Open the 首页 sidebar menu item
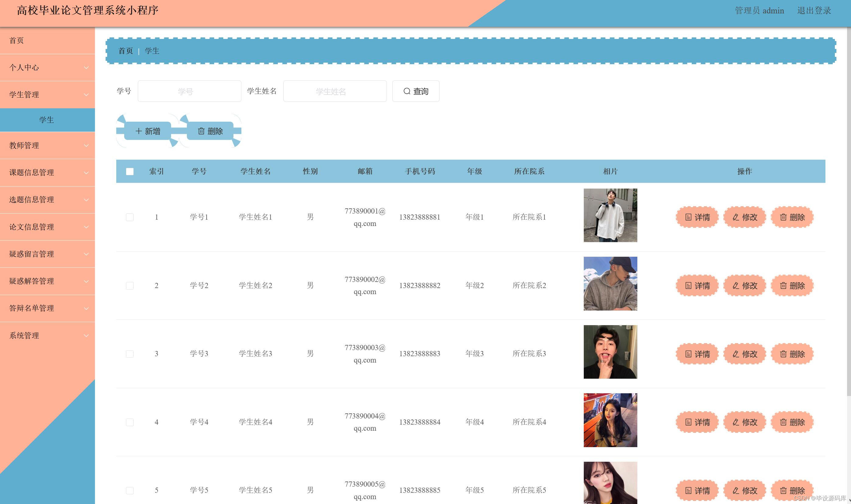 16,40
